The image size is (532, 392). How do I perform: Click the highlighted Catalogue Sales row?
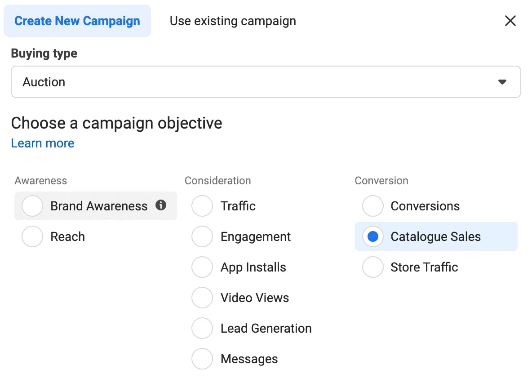click(x=435, y=236)
